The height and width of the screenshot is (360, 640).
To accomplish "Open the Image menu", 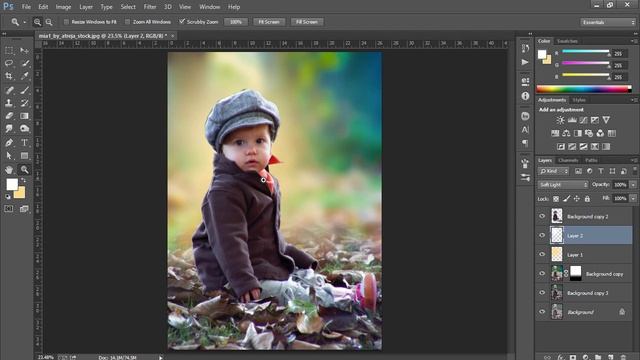I will (x=63, y=7).
